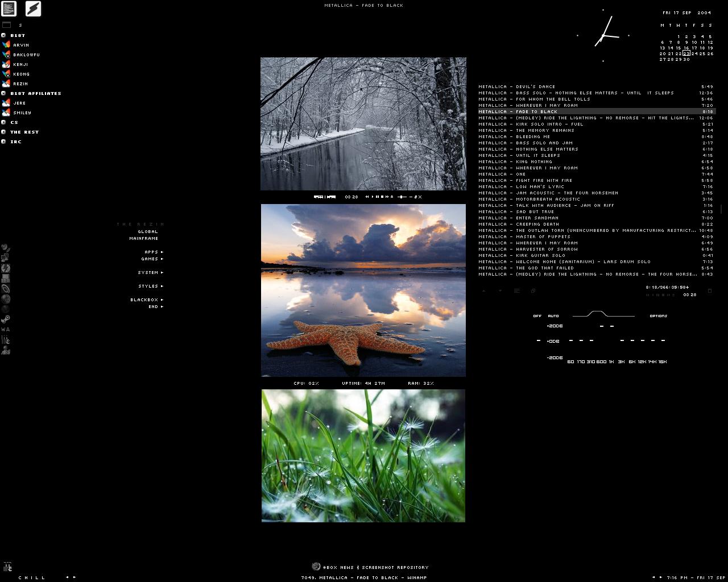Click the starfish sunset thumbnail
The width and height of the screenshot is (728, 582).
click(x=363, y=290)
